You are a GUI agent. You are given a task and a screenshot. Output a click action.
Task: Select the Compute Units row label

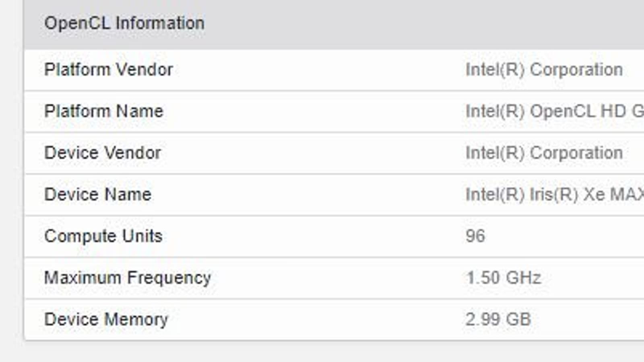(x=103, y=236)
